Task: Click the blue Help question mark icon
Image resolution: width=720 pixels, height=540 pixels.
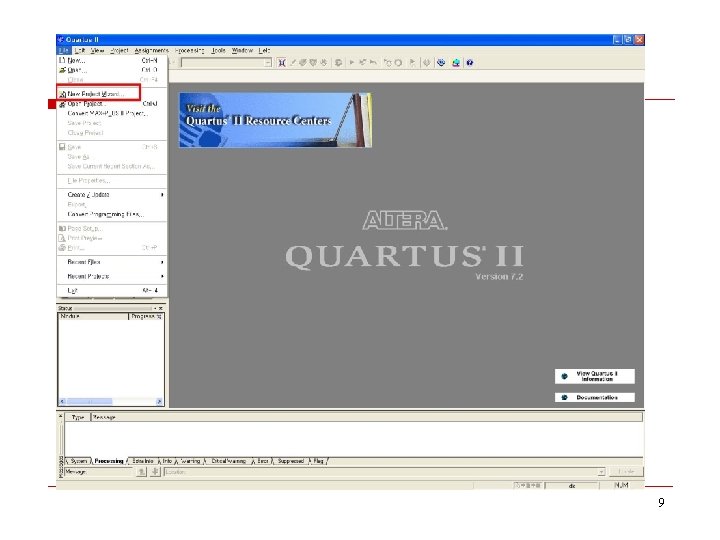Action: coord(470,62)
